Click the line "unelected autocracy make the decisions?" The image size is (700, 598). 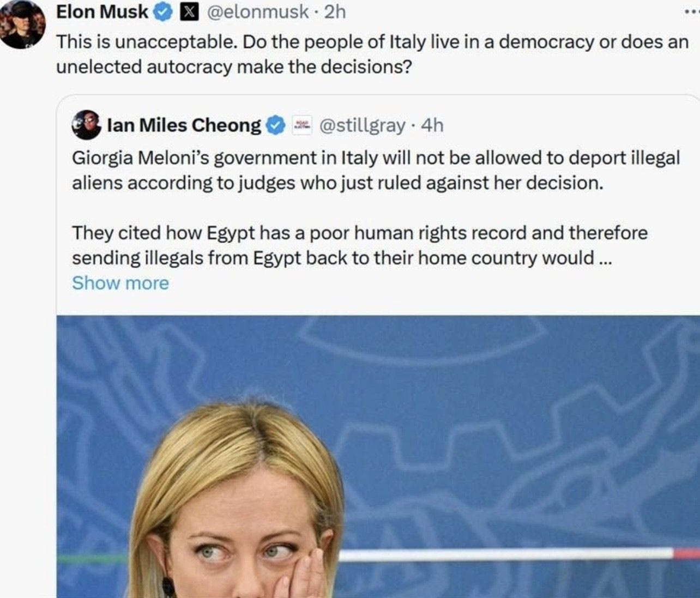234,67
